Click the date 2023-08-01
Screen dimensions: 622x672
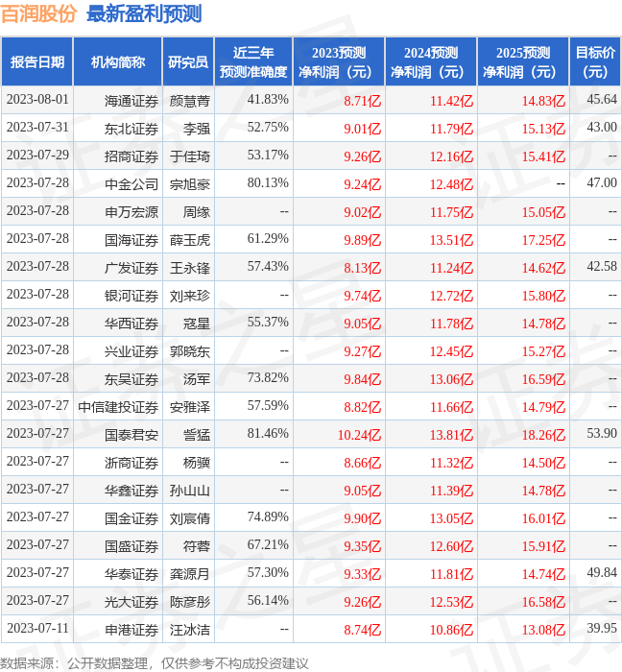(x=37, y=100)
